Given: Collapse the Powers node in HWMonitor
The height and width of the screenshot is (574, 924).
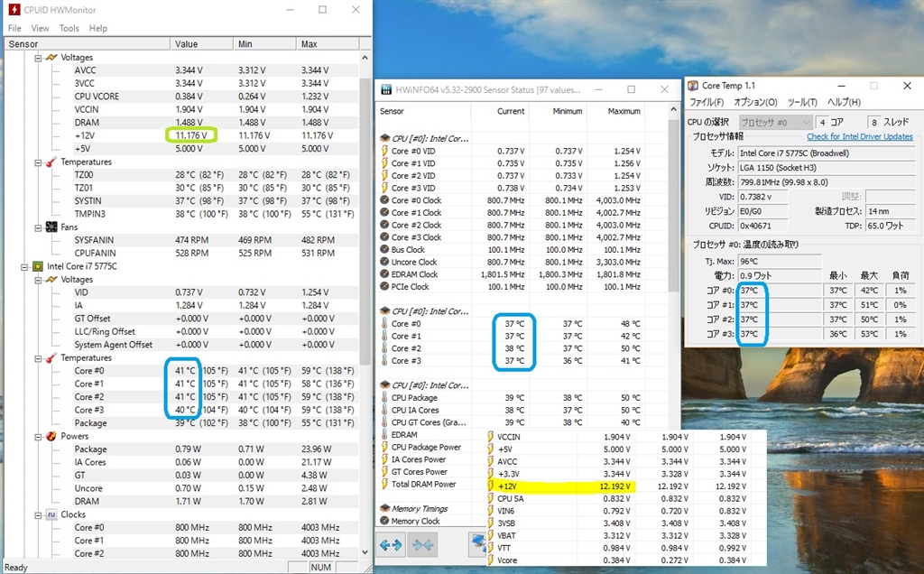Looking at the screenshot, I should [x=38, y=437].
